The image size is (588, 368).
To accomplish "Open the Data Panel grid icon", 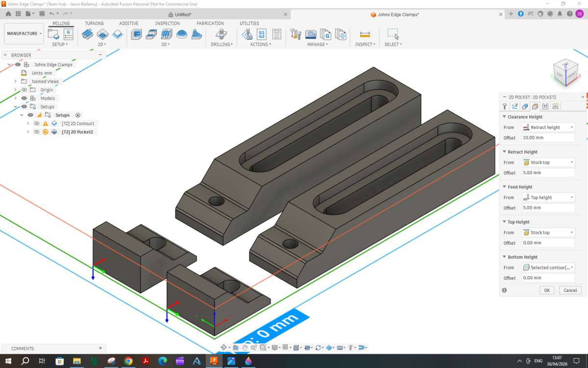I will click(x=19, y=14).
